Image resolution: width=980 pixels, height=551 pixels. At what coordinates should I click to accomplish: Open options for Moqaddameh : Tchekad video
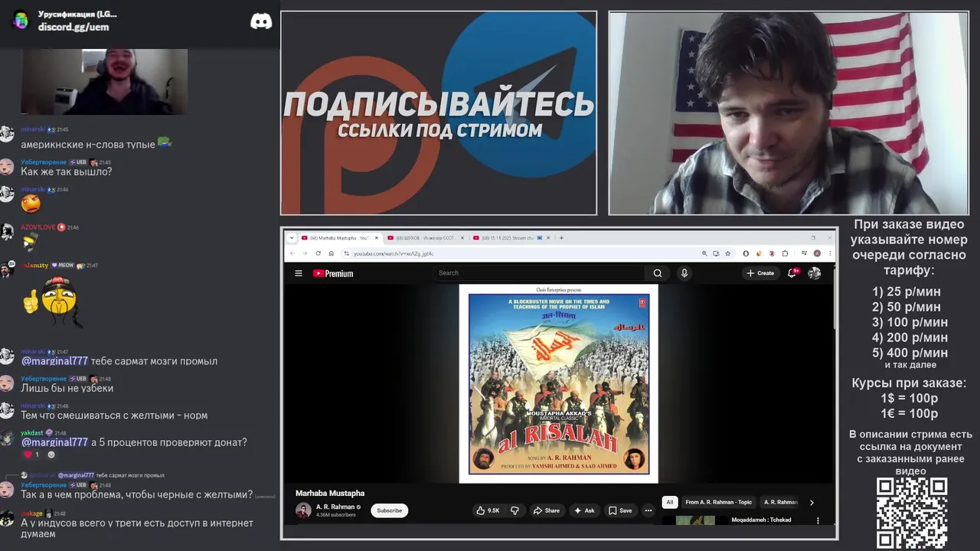click(x=818, y=520)
